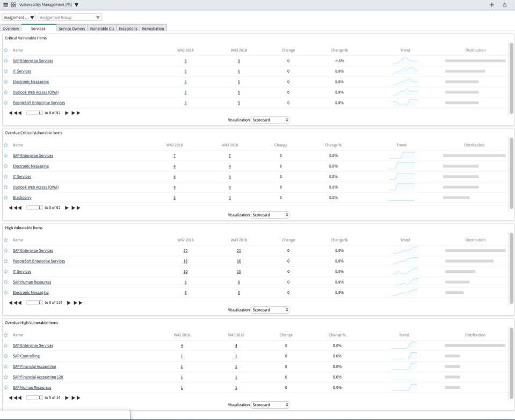Open the hamburger menu icon

click(5, 5)
